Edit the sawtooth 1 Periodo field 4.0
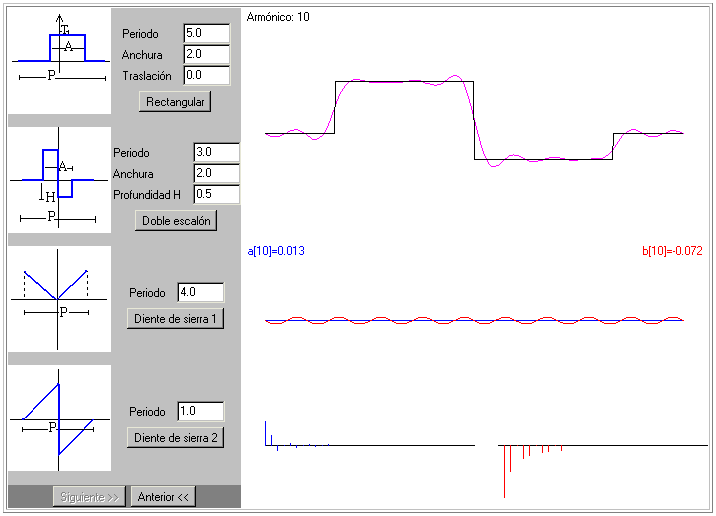Image resolution: width=716 pixels, height=516 pixels. click(201, 292)
